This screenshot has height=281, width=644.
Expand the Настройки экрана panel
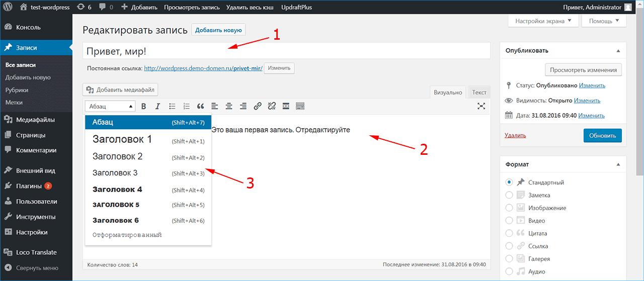click(x=543, y=21)
